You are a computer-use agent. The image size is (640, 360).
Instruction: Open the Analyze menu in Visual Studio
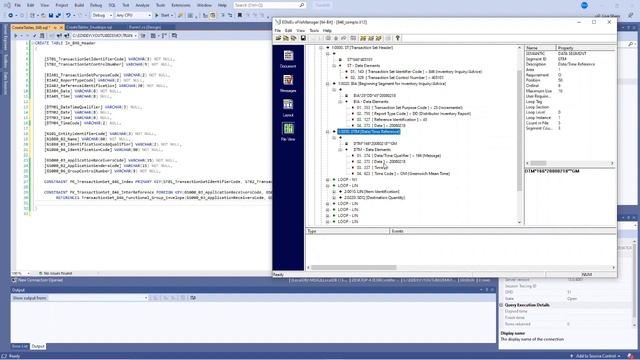pos(142,5)
